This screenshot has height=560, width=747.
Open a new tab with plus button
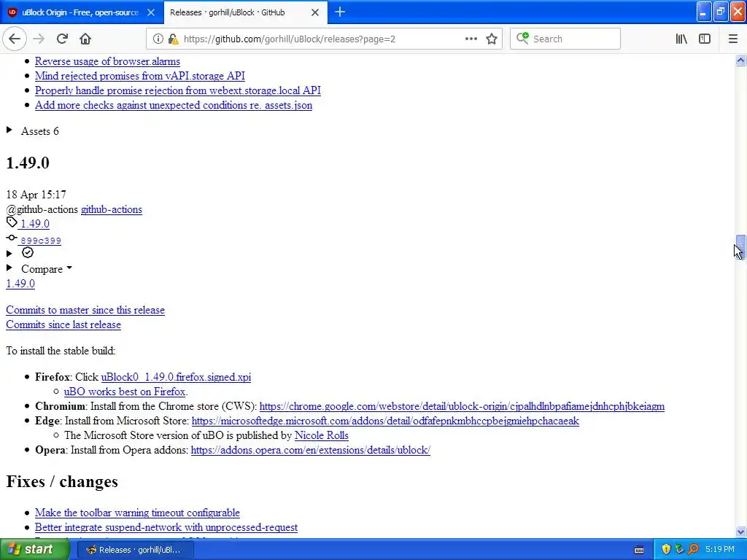340,12
